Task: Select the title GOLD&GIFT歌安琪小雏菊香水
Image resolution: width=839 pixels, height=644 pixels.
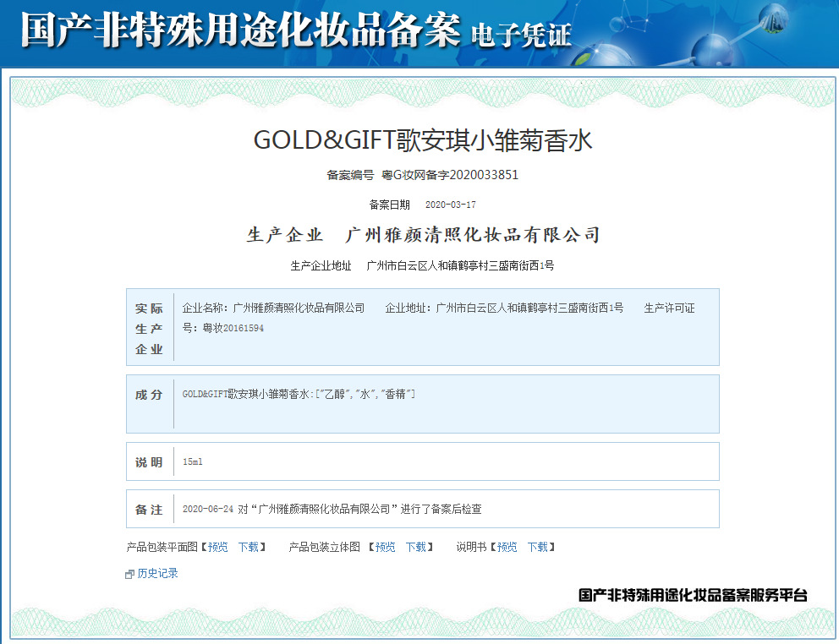Action: [x=423, y=140]
